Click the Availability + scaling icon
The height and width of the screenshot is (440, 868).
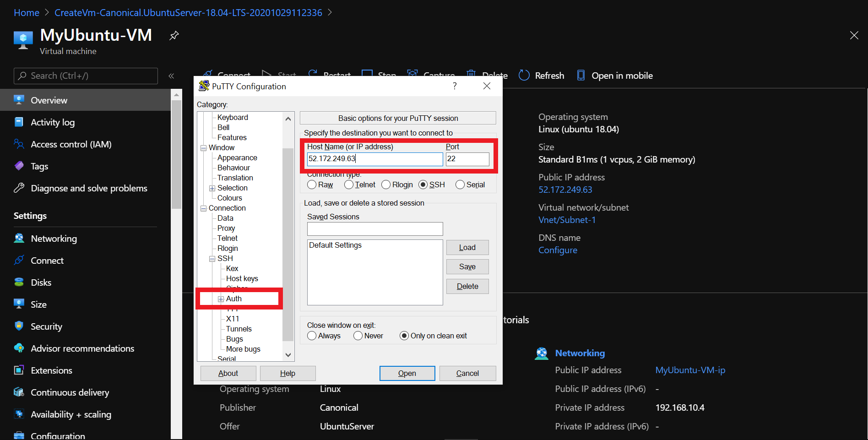tap(19, 414)
